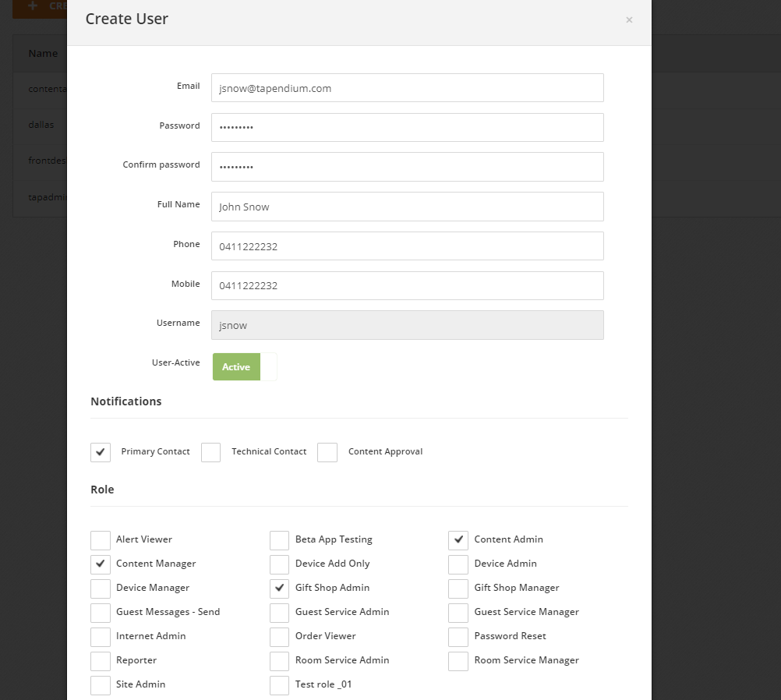Viewport: 781px width, 700px height.
Task: Toggle User-Active switch to inactive
Action: (x=235, y=366)
